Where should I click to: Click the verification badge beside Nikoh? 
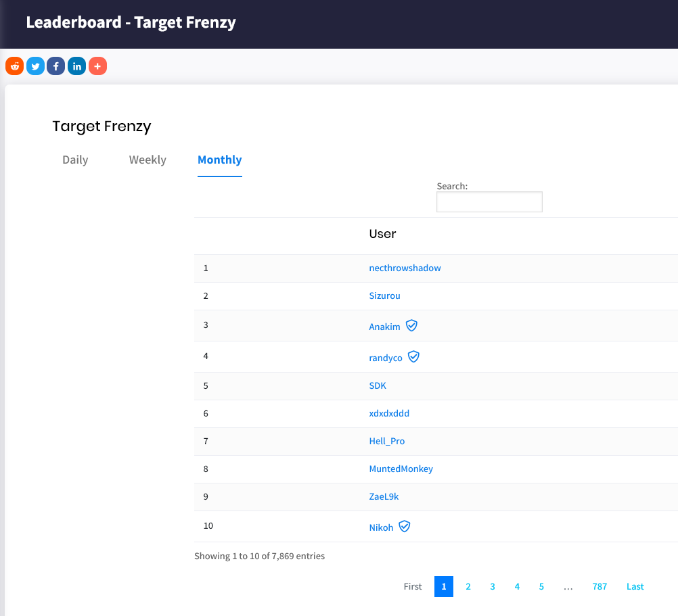click(x=405, y=526)
